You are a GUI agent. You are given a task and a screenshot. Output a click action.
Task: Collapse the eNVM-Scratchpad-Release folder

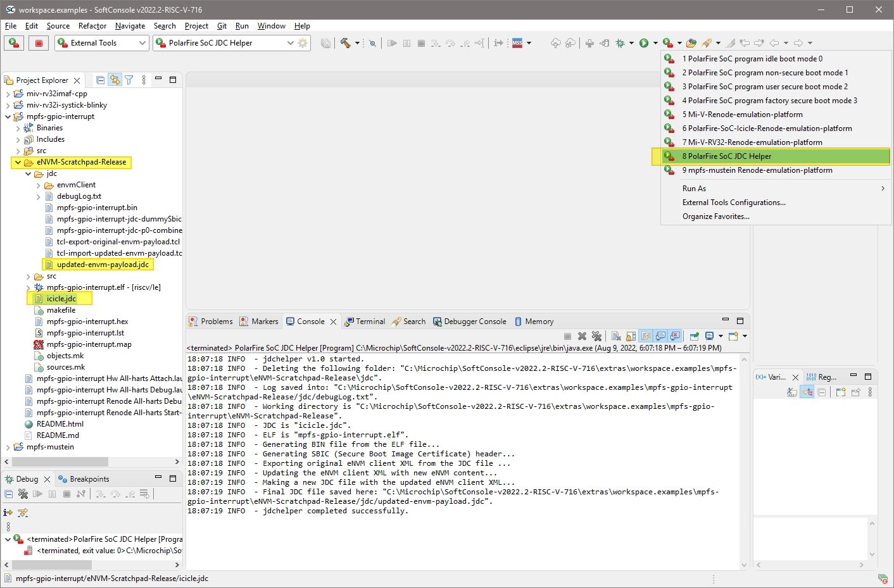18,162
